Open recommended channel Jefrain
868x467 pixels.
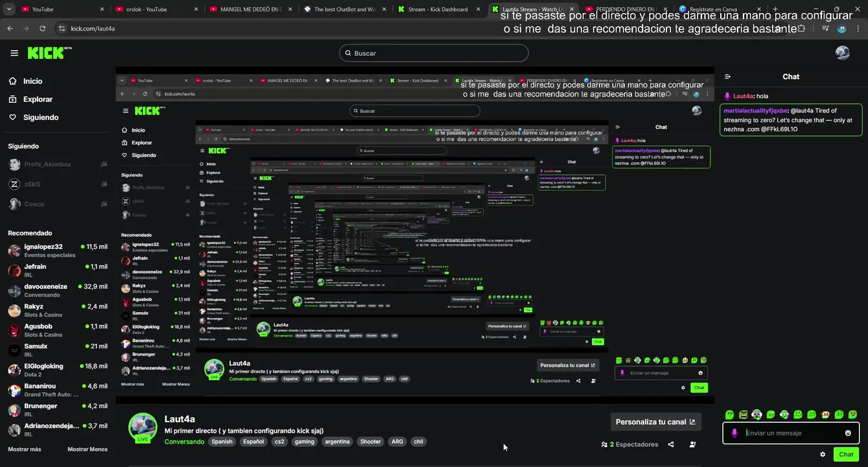pos(57,270)
